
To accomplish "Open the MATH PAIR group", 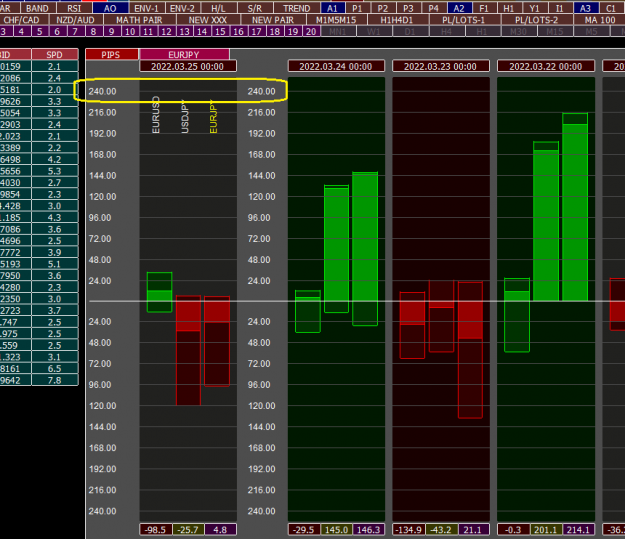I will pos(139,20).
